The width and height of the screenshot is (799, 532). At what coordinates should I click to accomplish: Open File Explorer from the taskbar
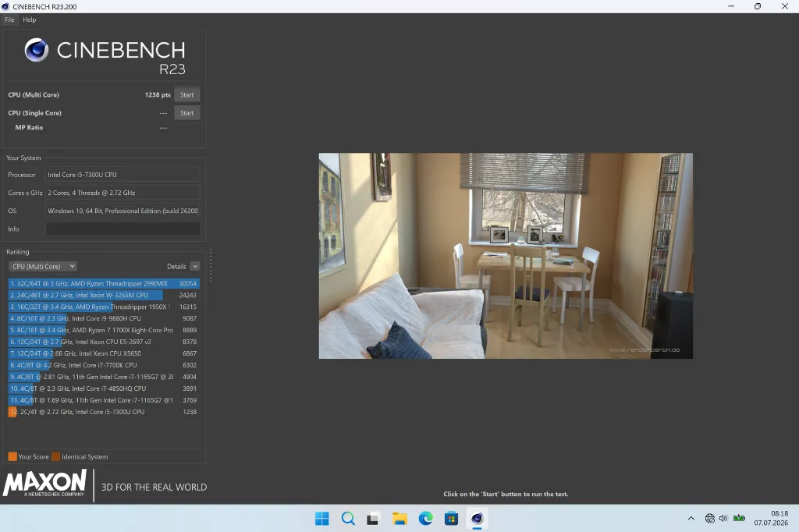coord(399,519)
